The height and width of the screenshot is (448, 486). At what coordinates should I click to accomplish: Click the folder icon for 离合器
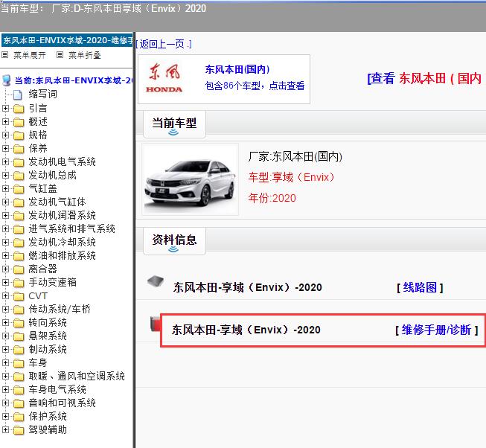(19, 269)
